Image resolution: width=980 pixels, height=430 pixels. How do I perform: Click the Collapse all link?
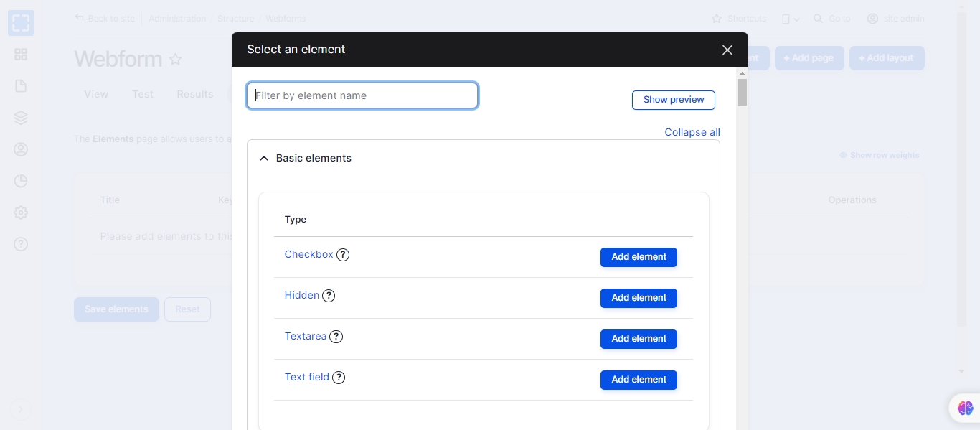[x=692, y=132]
